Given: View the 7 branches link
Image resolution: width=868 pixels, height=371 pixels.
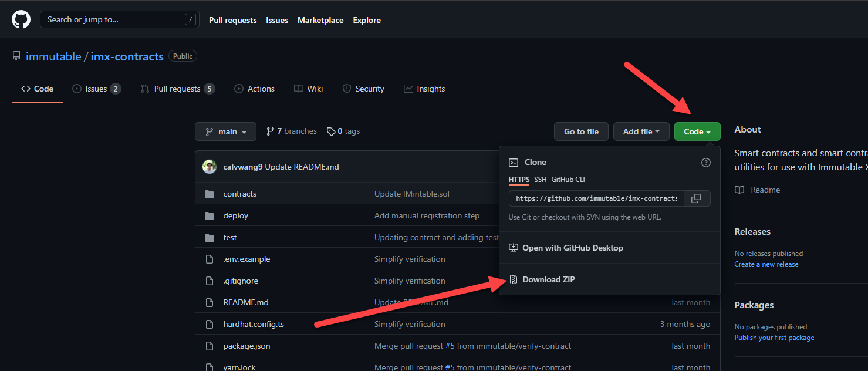Looking at the screenshot, I should coord(291,131).
